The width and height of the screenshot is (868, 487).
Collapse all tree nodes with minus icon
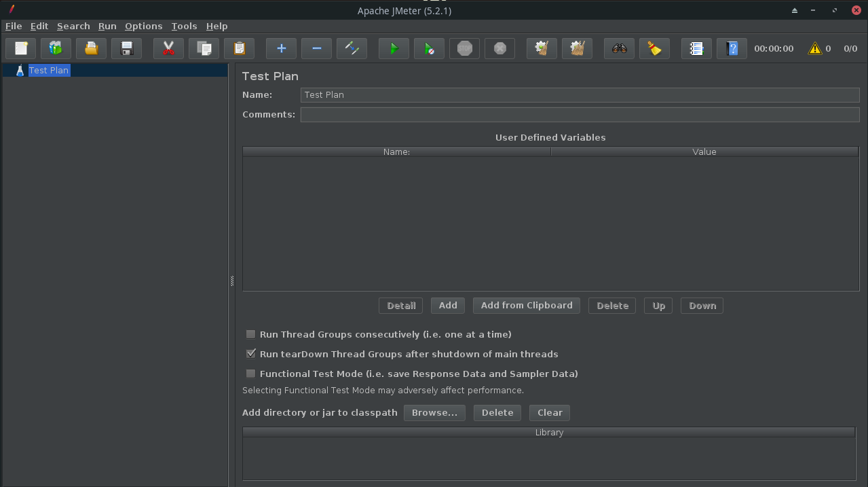[316, 49]
